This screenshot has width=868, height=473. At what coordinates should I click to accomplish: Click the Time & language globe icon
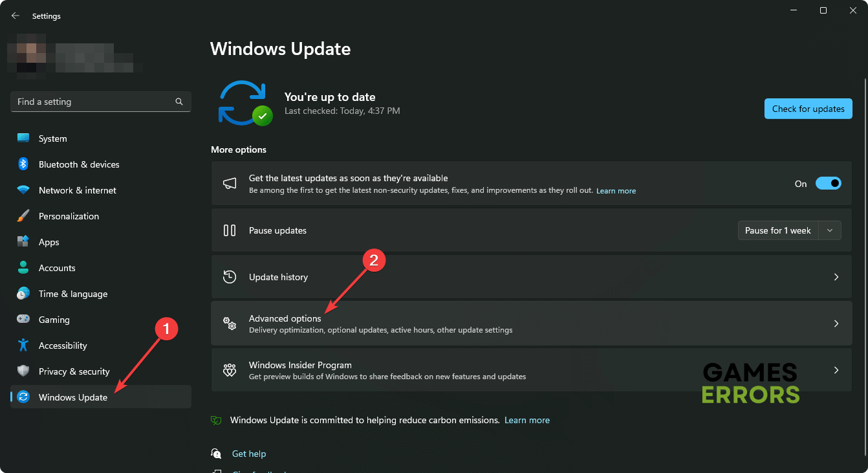click(x=23, y=294)
